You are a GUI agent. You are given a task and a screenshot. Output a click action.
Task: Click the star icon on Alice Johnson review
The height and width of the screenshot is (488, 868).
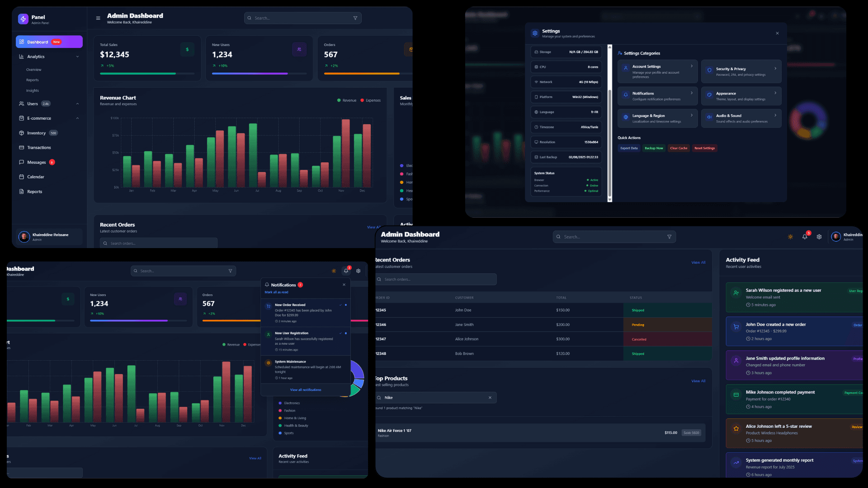click(x=736, y=428)
